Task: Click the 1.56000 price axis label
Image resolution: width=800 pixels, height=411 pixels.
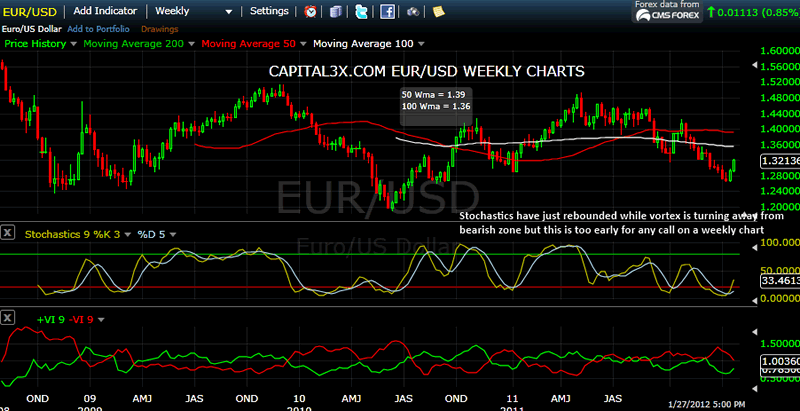Action: pyautogui.click(x=780, y=66)
